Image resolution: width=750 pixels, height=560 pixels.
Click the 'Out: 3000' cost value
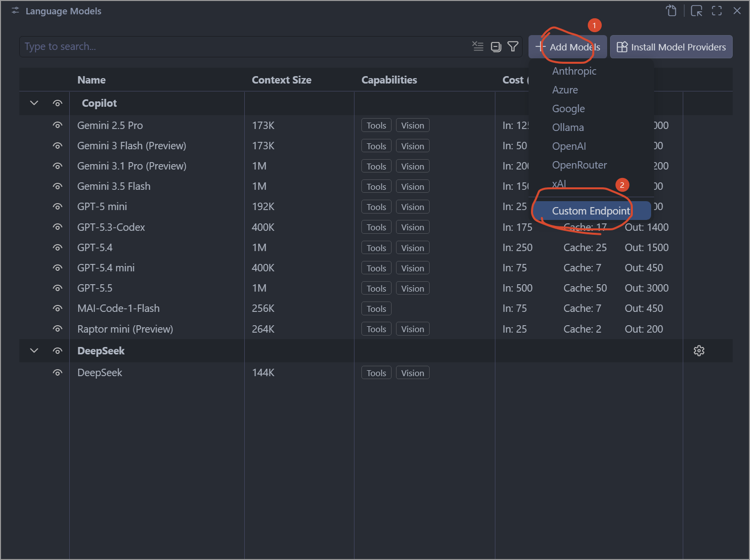pos(647,288)
